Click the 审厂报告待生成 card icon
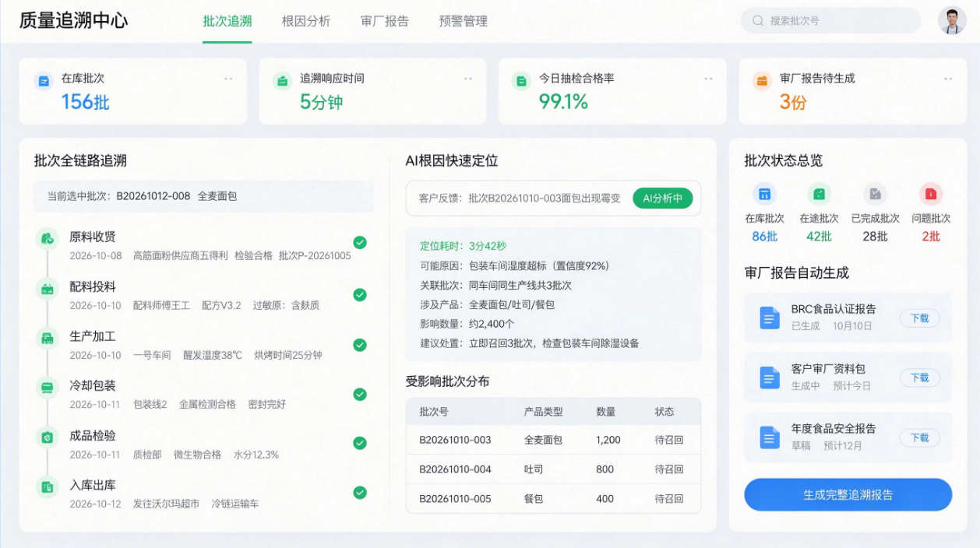The width and height of the screenshot is (980, 548). pos(762,80)
